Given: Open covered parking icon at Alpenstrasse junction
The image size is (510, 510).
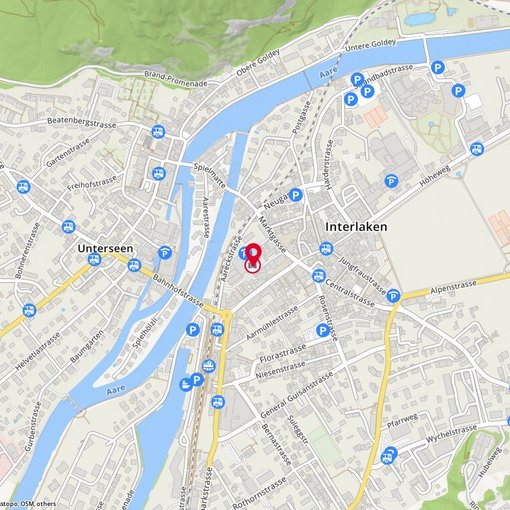Looking at the screenshot, I should tap(394, 296).
